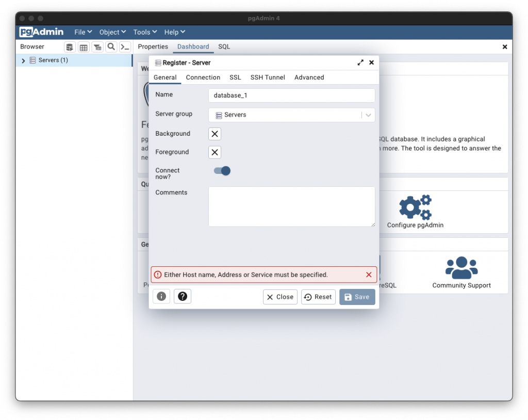Click the Community Support link text

[x=461, y=285]
